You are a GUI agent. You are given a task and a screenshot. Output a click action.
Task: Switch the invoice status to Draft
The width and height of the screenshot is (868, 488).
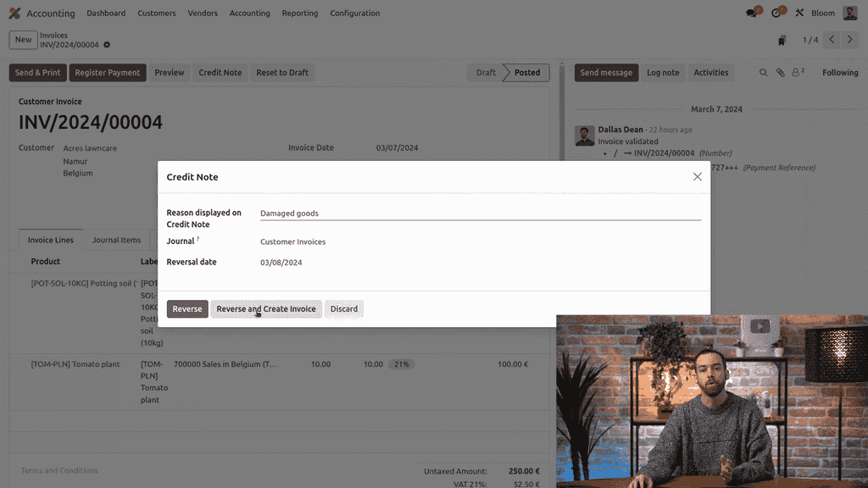[485, 72]
